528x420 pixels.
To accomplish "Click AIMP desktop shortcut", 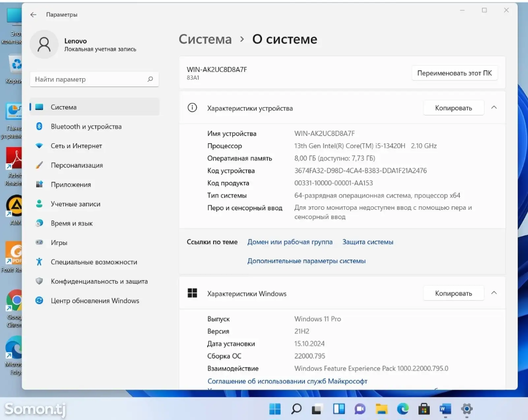I will [x=14, y=210].
